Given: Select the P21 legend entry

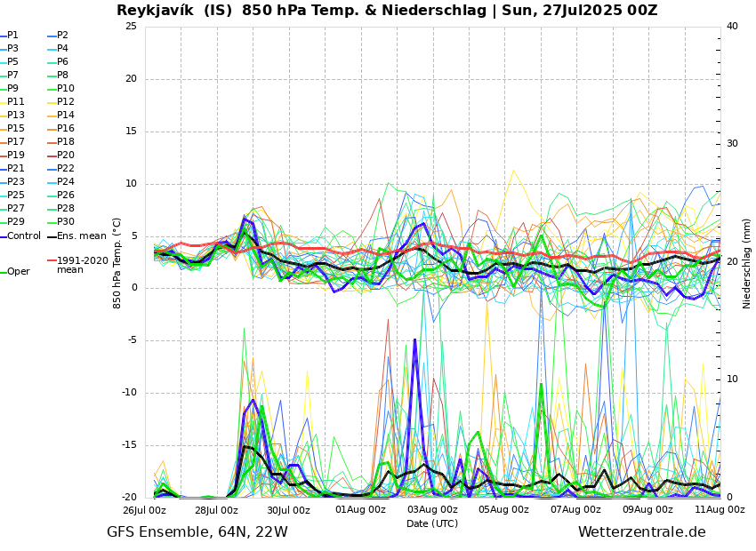Looking at the screenshot, I should point(16,169).
